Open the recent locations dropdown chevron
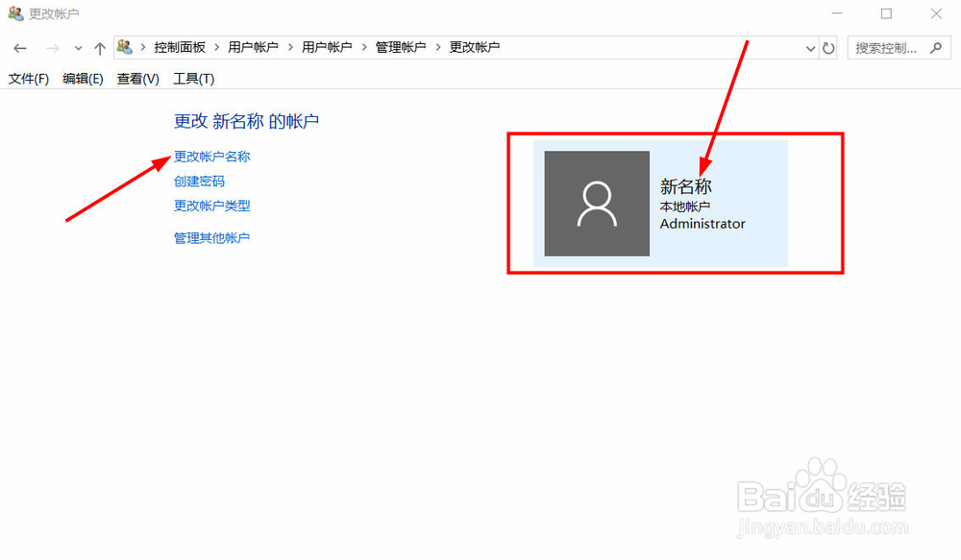The image size is (961, 560). [78, 48]
